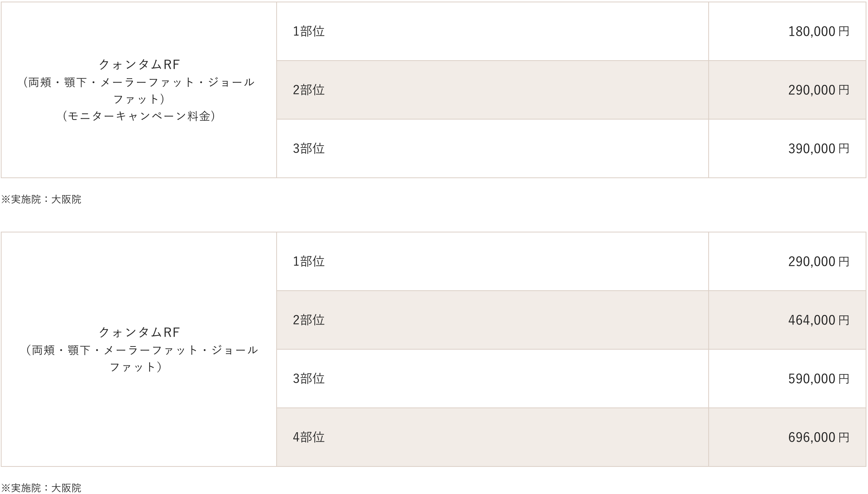Screen dimensions: 868x494
Task: Select the 3部位 label beside 390,000円
Action: pos(308,149)
